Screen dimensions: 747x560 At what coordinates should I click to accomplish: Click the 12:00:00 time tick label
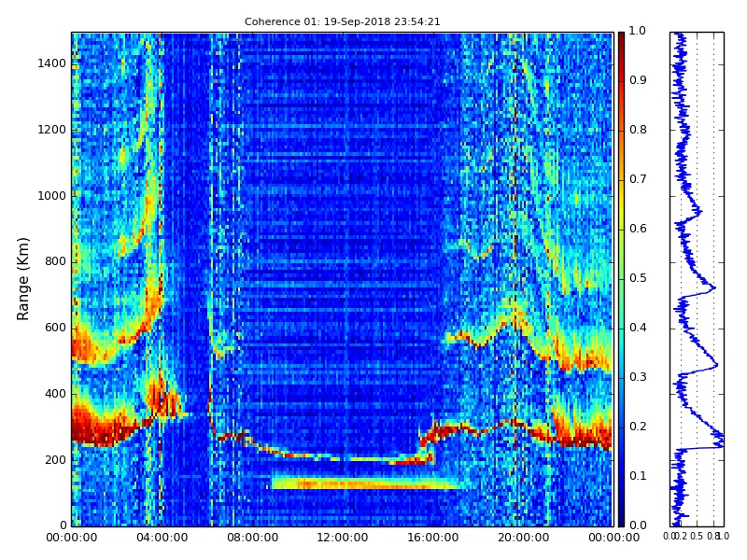(343, 538)
